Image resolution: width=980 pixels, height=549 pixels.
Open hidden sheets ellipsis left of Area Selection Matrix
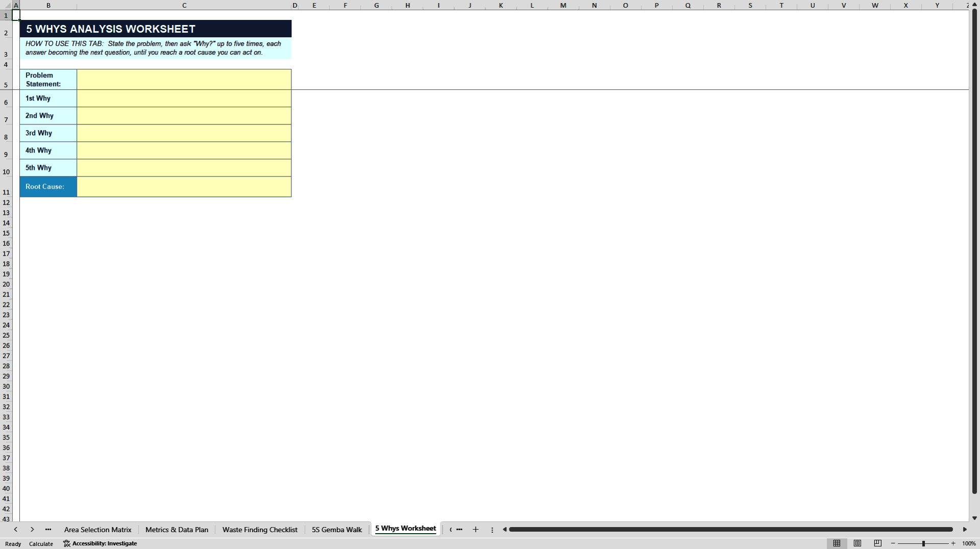click(48, 530)
